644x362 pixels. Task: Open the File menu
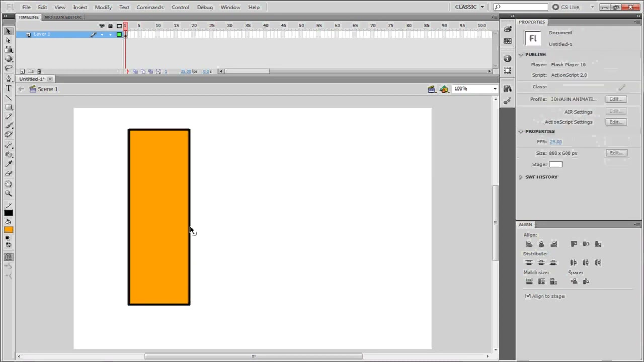[26, 7]
